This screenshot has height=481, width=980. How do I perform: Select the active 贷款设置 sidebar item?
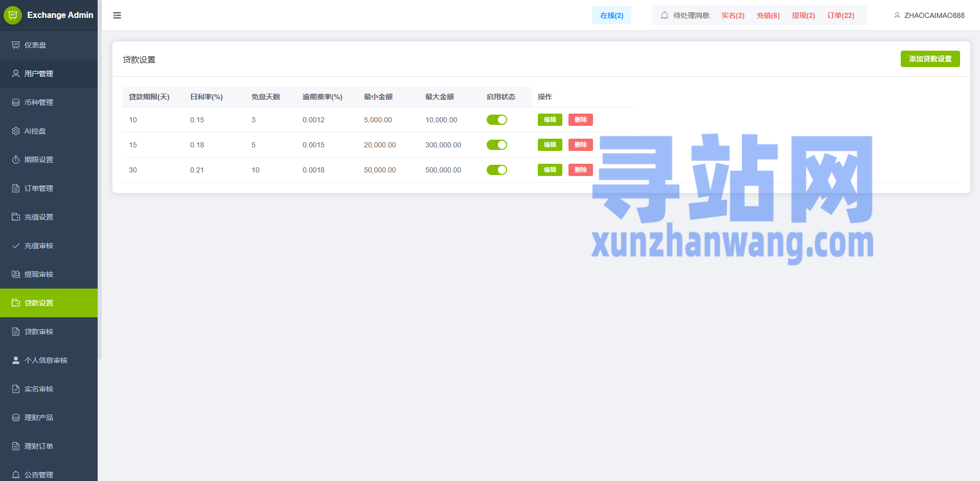(x=49, y=303)
